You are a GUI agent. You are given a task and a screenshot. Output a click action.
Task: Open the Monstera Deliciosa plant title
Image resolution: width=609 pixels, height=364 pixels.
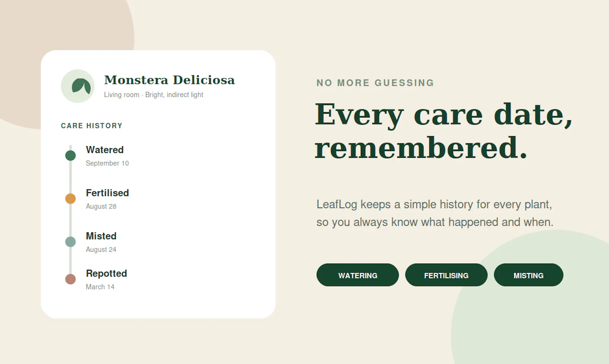click(170, 80)
